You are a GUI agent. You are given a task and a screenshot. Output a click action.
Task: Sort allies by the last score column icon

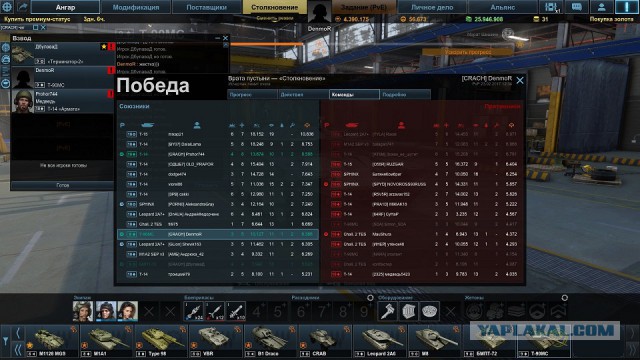click(x=307, y=125)
